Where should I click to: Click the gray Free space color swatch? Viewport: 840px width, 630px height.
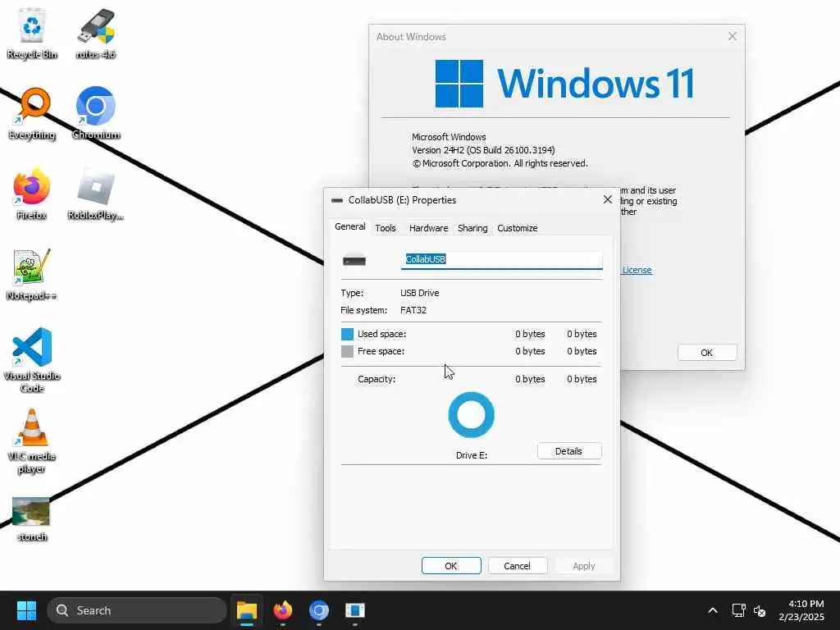tap(347, 351)
